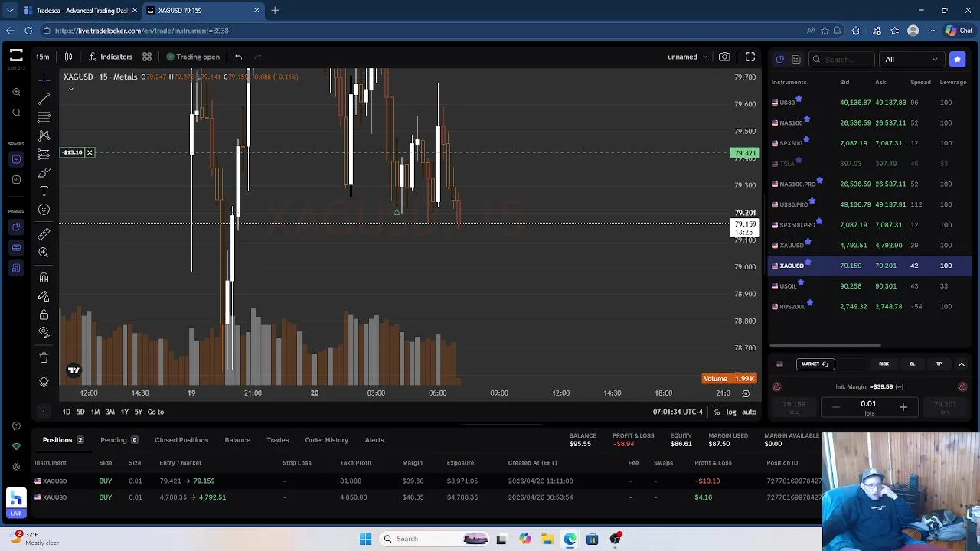Image resolution: width=980 pixels, height=551 pixels.
Task: Open the MARKET order type selector
Action: point(814,364)
